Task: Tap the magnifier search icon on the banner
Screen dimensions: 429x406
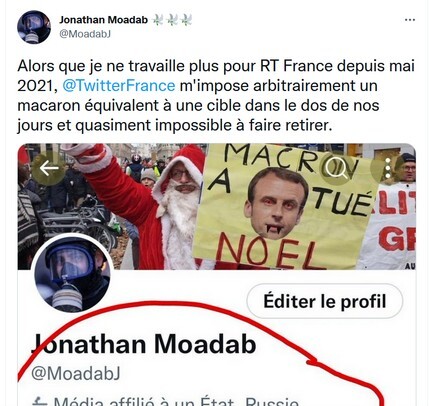Action: coord(336,169)
